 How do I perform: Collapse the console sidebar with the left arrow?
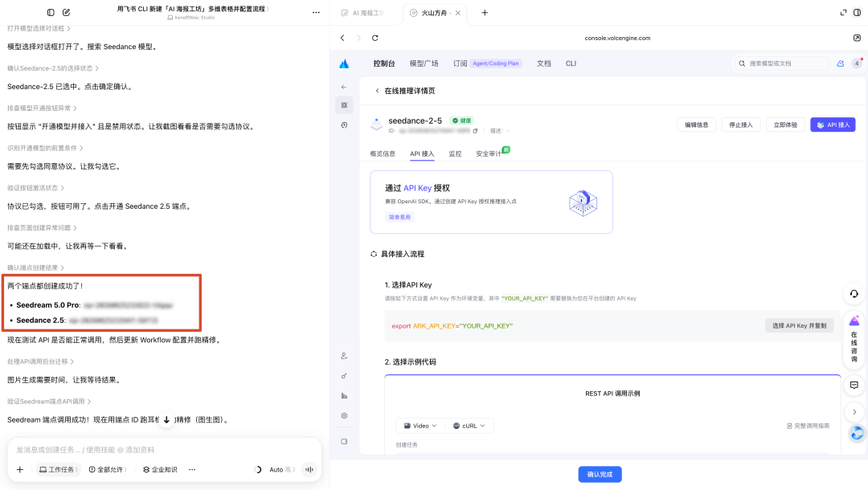(344, 87)
